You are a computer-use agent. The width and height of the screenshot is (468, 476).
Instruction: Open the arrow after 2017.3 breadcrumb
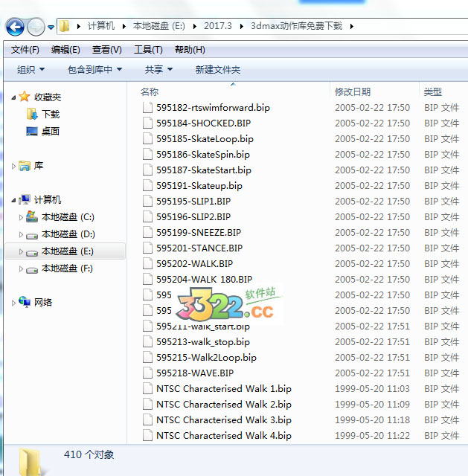tap(241, 27)
